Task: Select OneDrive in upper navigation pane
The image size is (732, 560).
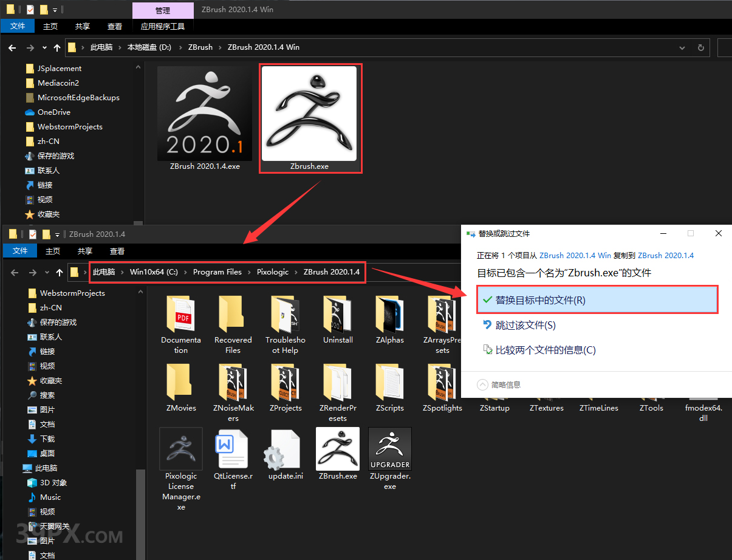Action: tap(54, 112)
